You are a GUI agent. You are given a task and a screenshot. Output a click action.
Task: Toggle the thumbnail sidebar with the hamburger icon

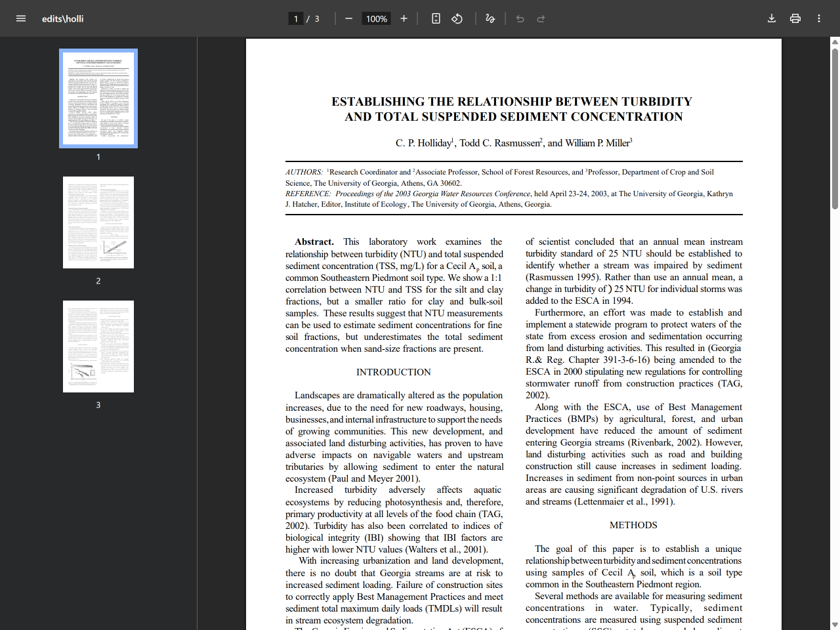click(21, 18)
